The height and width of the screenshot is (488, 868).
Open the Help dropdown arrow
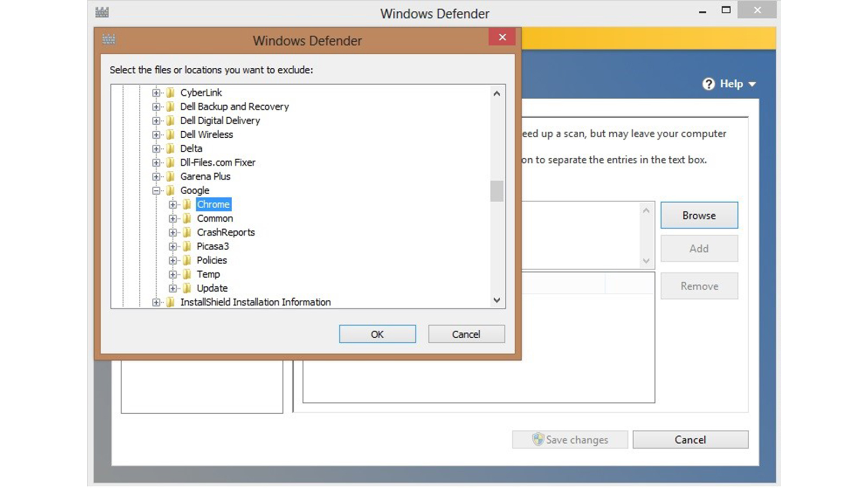point(752,85)
